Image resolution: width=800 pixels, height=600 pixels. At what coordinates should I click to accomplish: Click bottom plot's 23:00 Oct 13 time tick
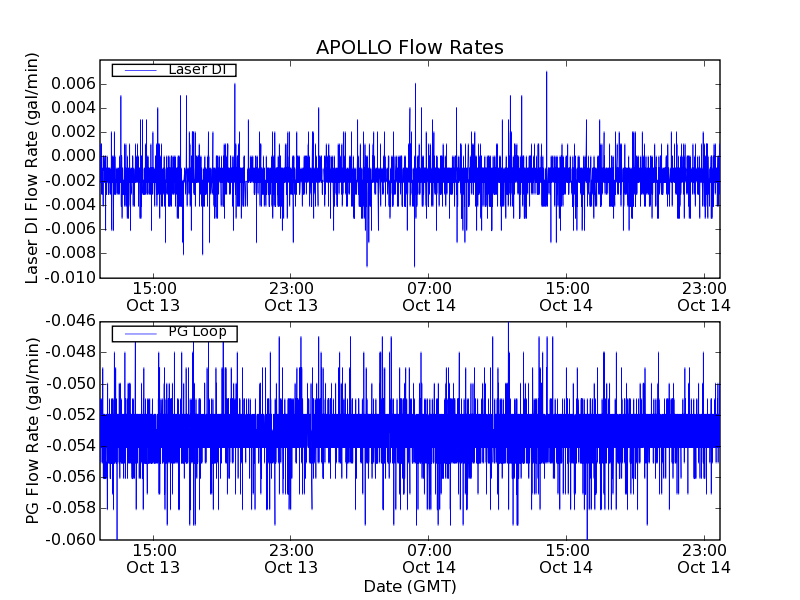pos(291,558)
